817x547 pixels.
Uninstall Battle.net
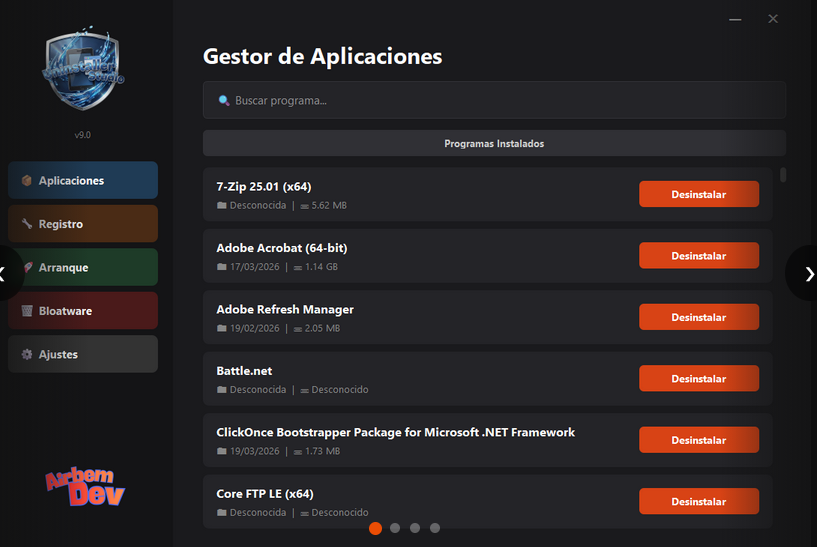[699, 379]
